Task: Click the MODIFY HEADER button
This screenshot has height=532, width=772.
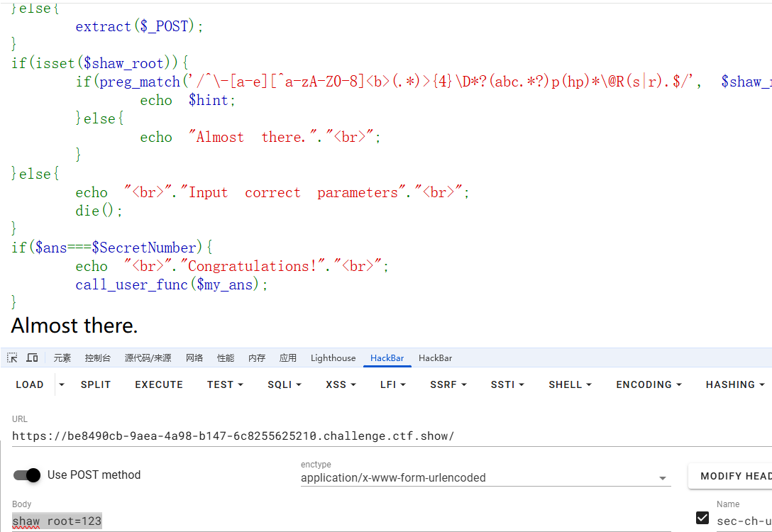Action: tap(731, 476)
